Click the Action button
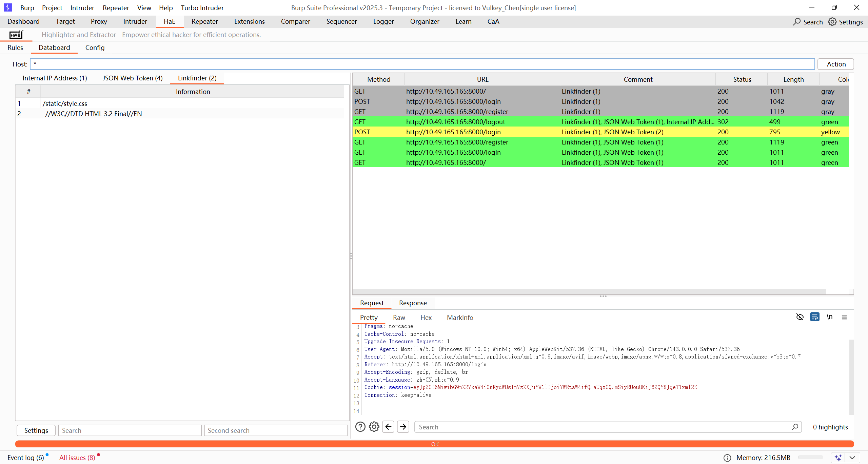 pos(836,64)
